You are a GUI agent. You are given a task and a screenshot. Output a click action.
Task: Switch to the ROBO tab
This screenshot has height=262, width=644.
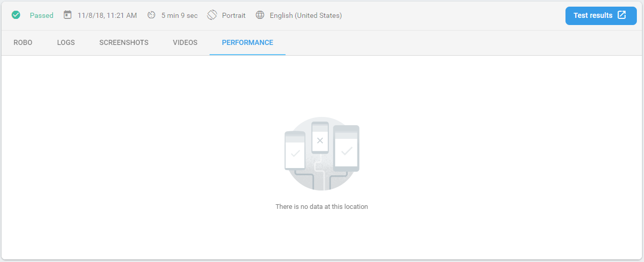[x=23, y=43]
